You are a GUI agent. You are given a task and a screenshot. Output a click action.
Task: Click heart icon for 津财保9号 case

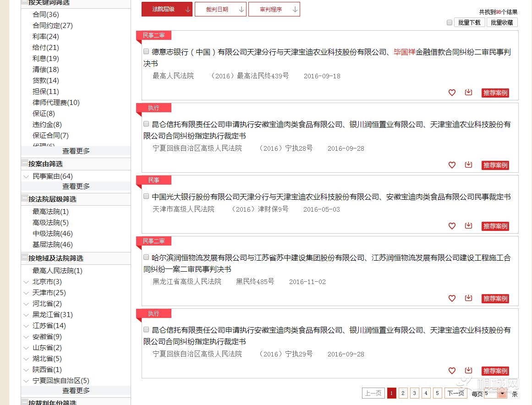tap(452, 226)
